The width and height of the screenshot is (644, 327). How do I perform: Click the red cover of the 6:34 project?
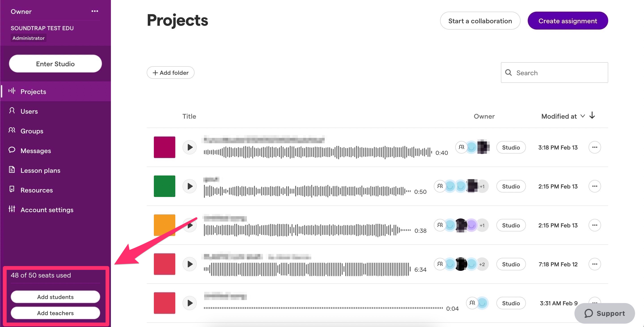click(165, 264)
